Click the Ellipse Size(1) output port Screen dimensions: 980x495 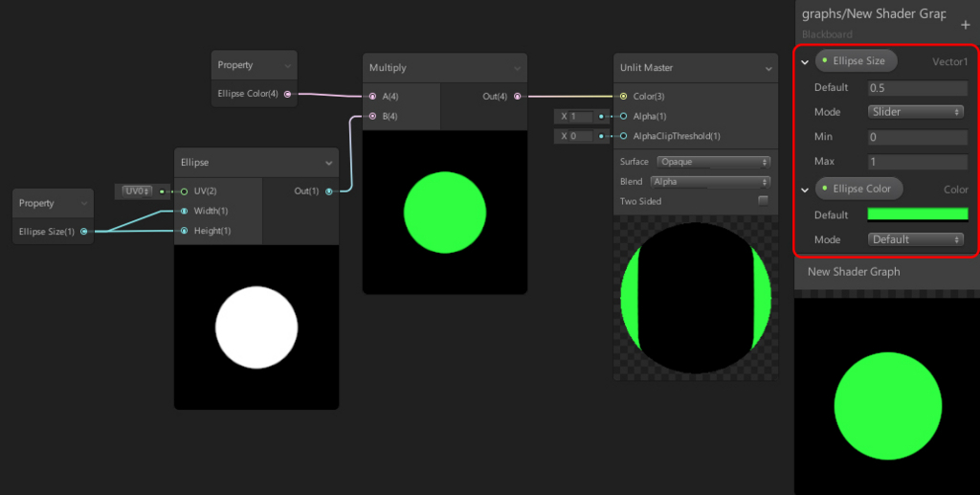coord(84,232)
